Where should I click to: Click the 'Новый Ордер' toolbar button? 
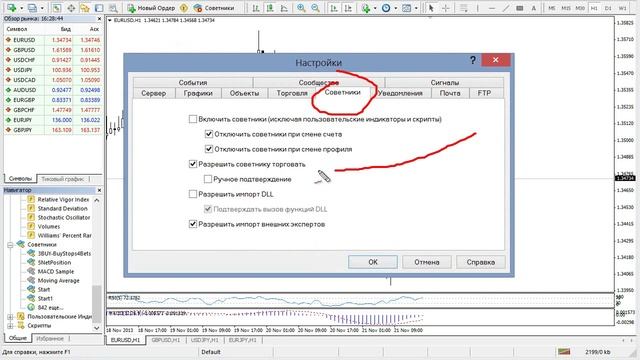pyautogui.click(x=151, y=8)
